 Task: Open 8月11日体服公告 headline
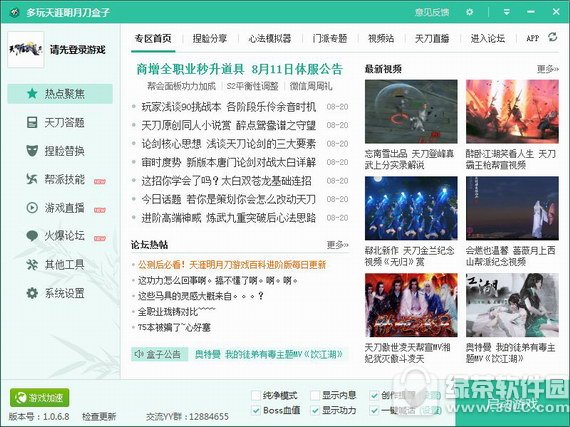coord(297,69)
